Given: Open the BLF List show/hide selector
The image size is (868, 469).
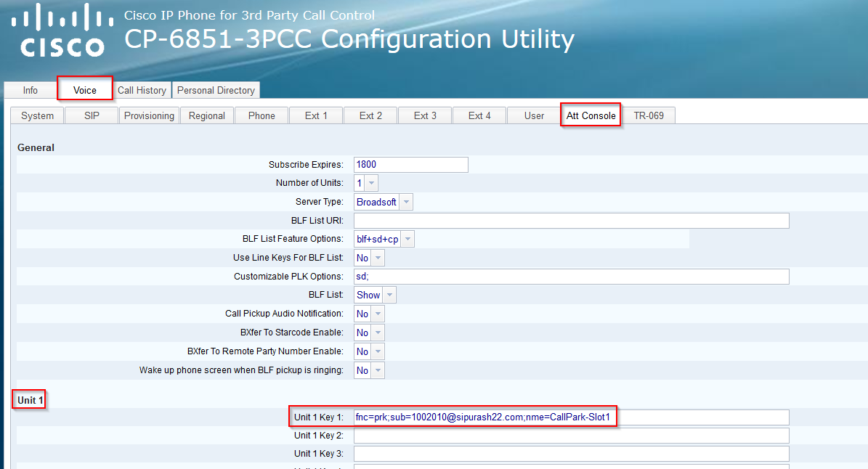Looking at the screenshot, I should click(x=389, y=295).
